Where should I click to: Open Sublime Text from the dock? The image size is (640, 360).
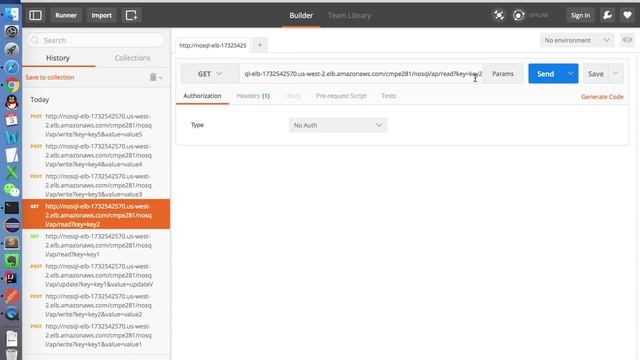pyautogui.click(x=12, y=243)
